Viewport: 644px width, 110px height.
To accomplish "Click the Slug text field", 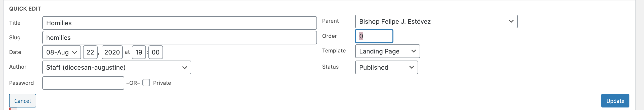I will pyautogui.click(x=179, y=38).
